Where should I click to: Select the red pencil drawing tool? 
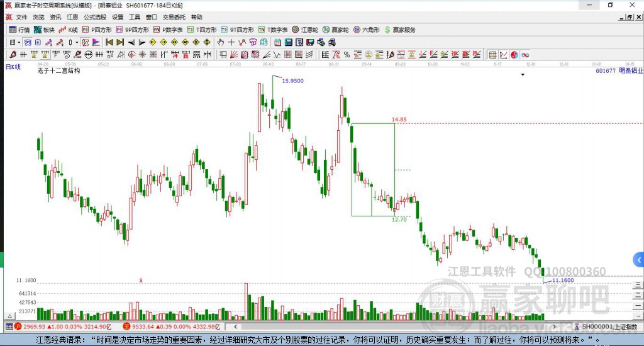(x=13, y=55)
